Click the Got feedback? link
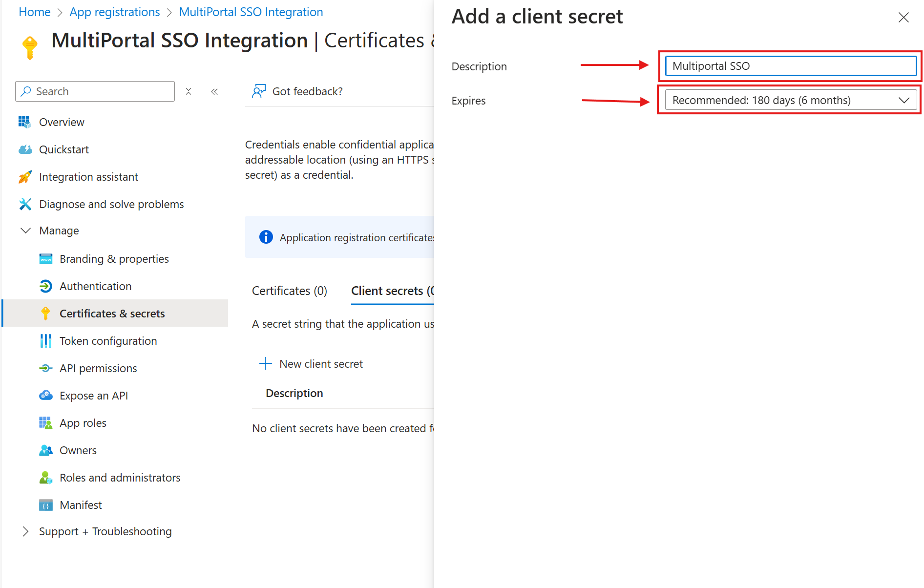The height and width of the screenshot is (588, 924). [297, 91]
